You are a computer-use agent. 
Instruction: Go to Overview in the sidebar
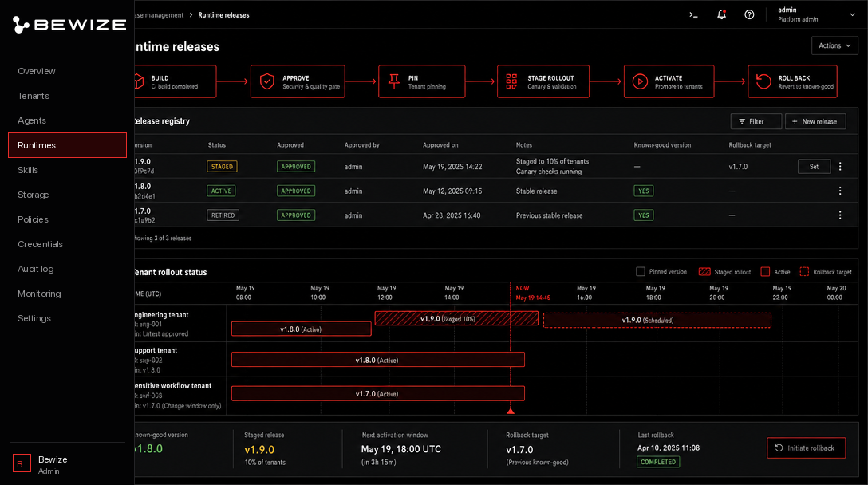37,71
